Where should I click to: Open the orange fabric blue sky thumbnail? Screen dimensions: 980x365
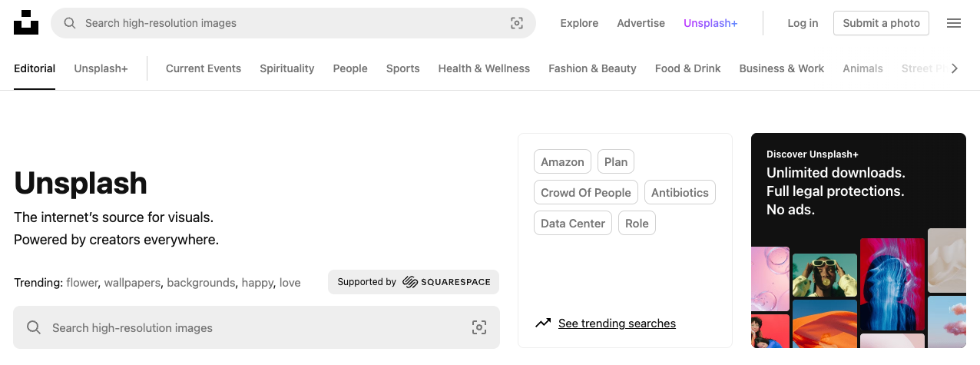pyautogui.click(x=825, y=324)
